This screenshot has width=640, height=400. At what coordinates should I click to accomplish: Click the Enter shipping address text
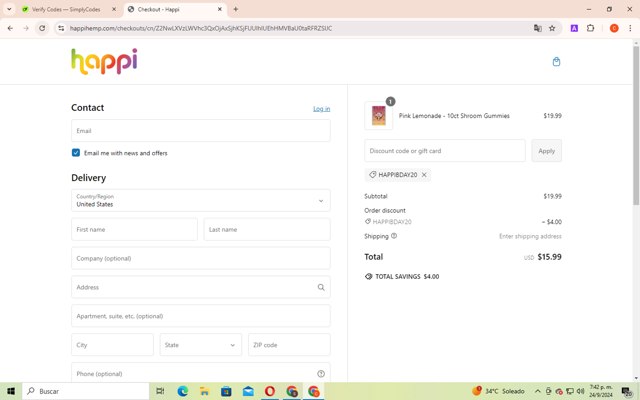pyautogui.click(x=530, y=236)
